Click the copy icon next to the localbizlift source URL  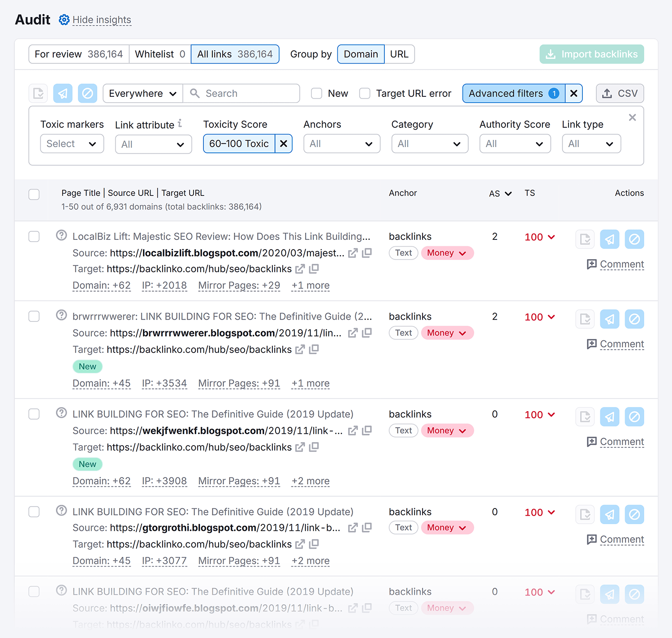point(367,253)
